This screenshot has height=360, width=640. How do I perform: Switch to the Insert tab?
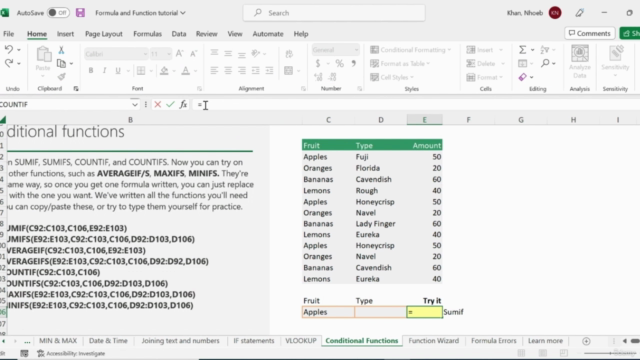click(x=65, y=34)
